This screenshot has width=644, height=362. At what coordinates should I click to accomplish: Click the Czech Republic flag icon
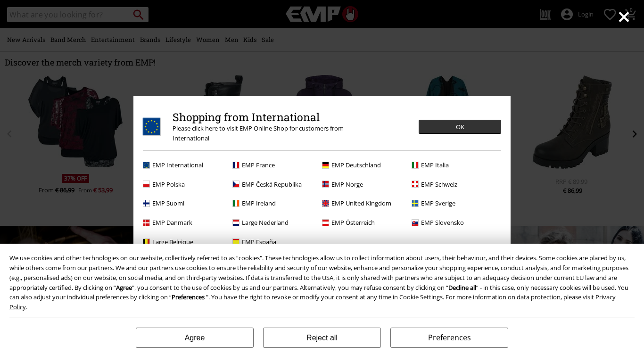pyautogui.click(x=236, y=184)
